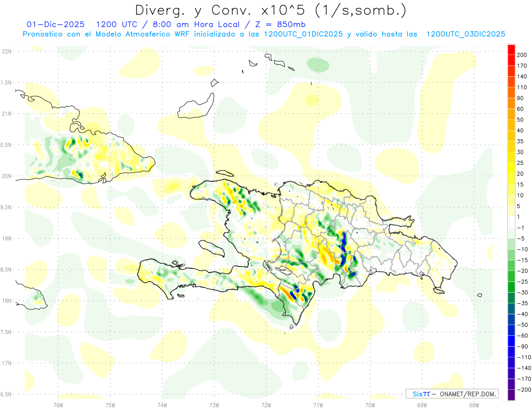This screenshot has height=411, width=532.
Task: Click the 68W longitude label
Action: pyautogui.click(x=473, y=405)
